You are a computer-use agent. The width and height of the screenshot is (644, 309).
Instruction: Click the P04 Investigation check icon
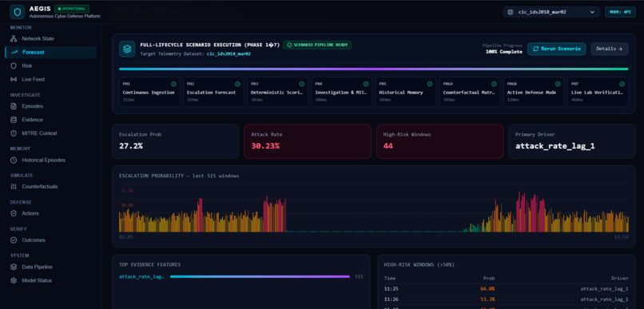click(x=366, y=84)
